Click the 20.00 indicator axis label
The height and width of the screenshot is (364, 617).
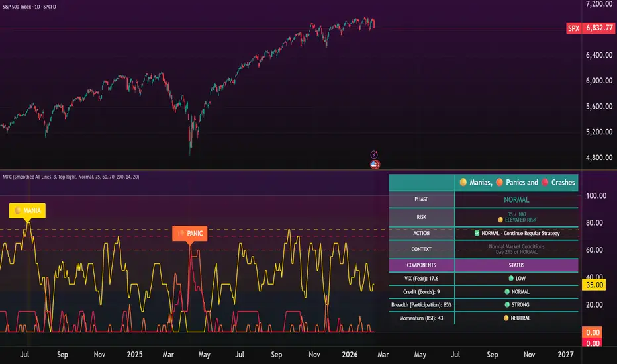point(594,305)
